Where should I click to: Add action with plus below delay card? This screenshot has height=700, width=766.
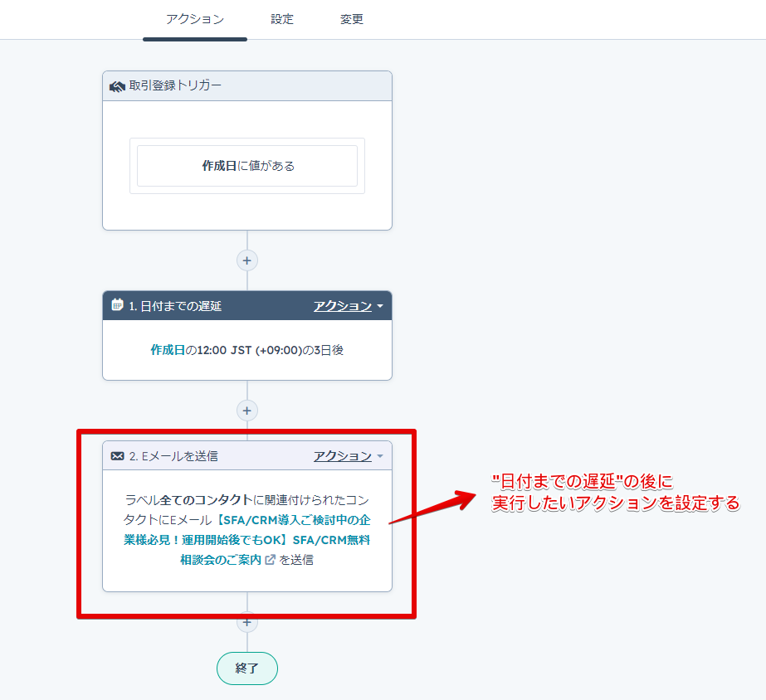point(247,411)
